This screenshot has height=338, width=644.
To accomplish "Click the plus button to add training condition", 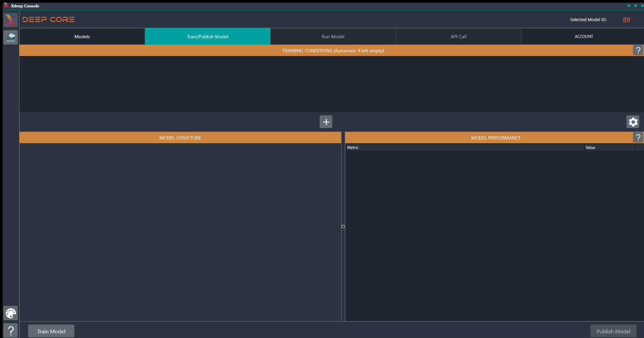I will pyautogui.click(x=326, y=122).
